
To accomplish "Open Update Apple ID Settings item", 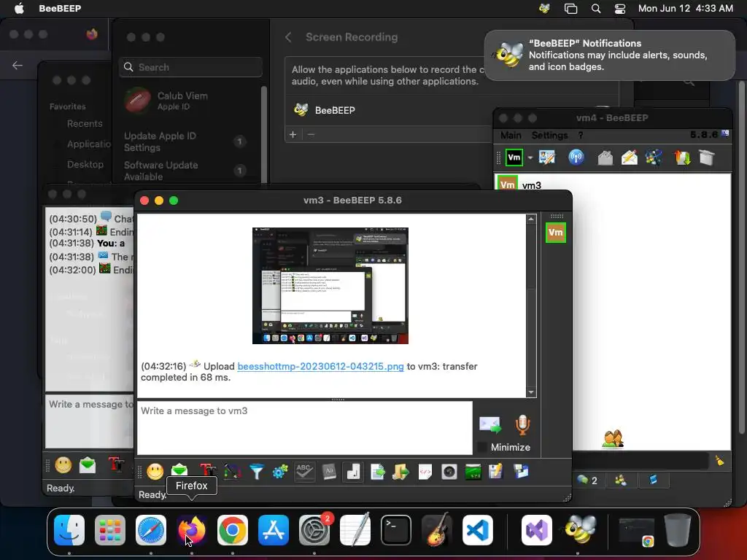I will 186,141.
